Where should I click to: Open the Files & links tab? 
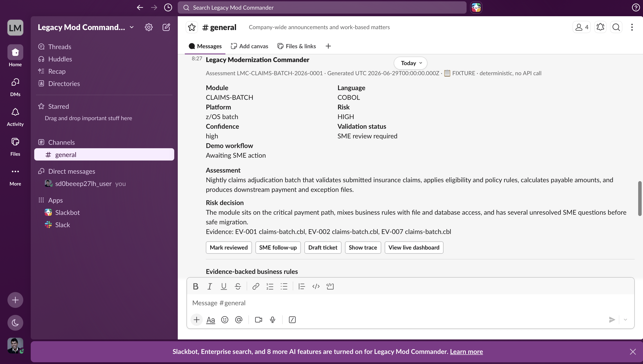(296, 46)
